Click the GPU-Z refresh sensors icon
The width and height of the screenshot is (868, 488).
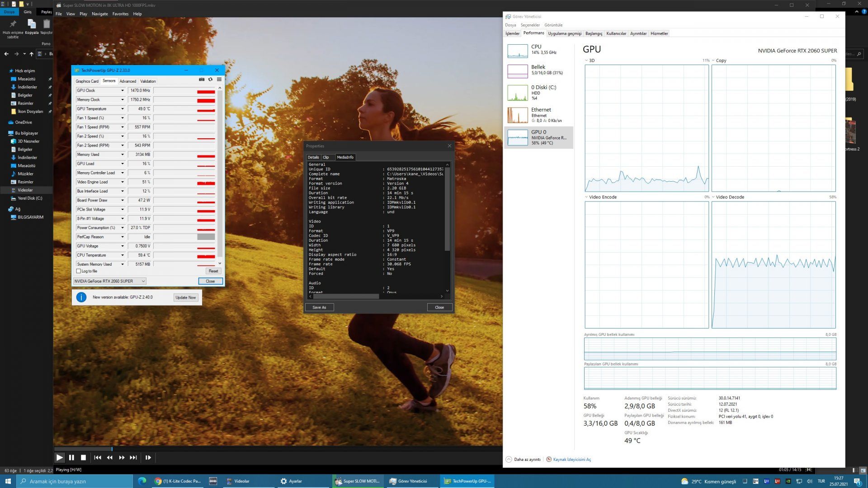[210, 80]
